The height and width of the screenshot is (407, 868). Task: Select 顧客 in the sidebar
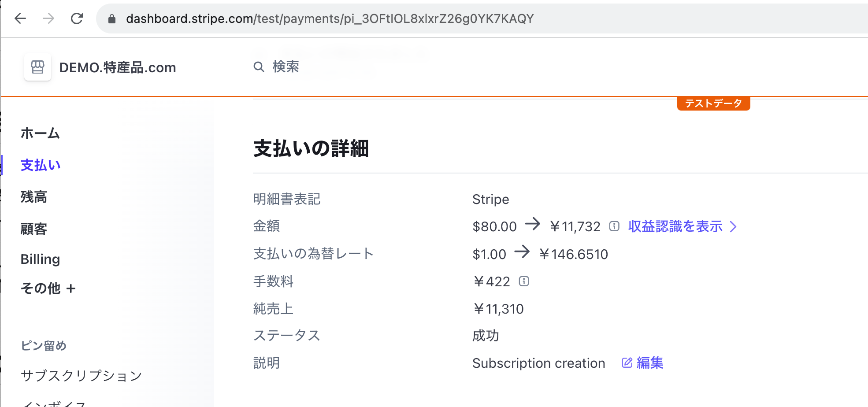pyautogui.click(x=34, y=228)
